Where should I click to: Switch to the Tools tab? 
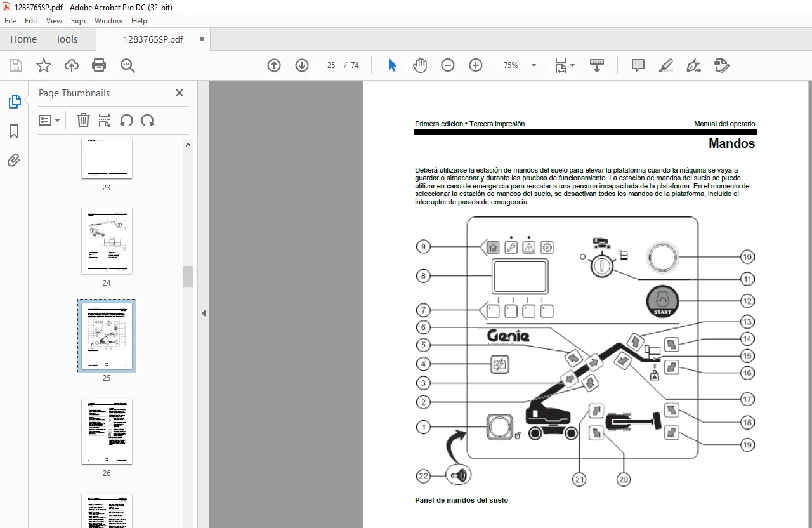[67, 39]
